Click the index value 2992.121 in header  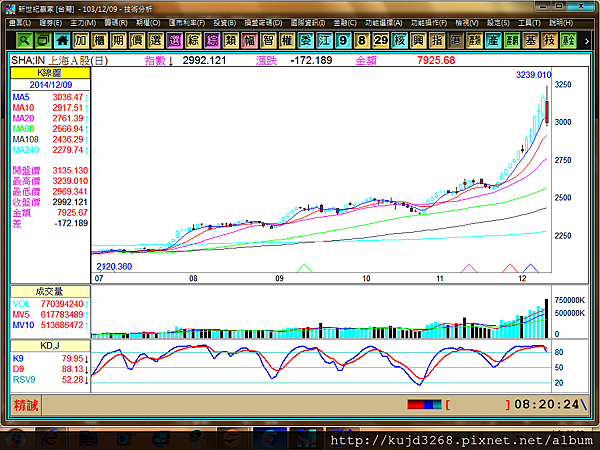(x=204, y=60)
